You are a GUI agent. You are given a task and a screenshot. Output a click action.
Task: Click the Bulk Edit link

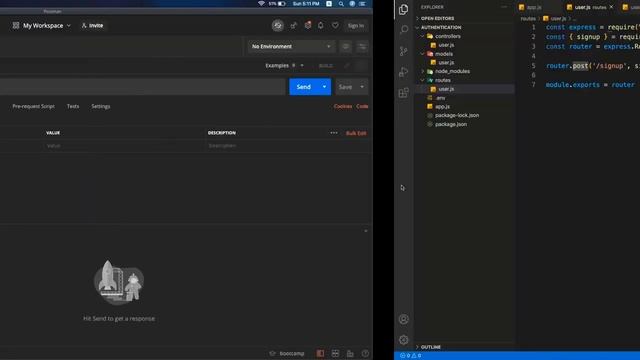click(x=356, y=133)
